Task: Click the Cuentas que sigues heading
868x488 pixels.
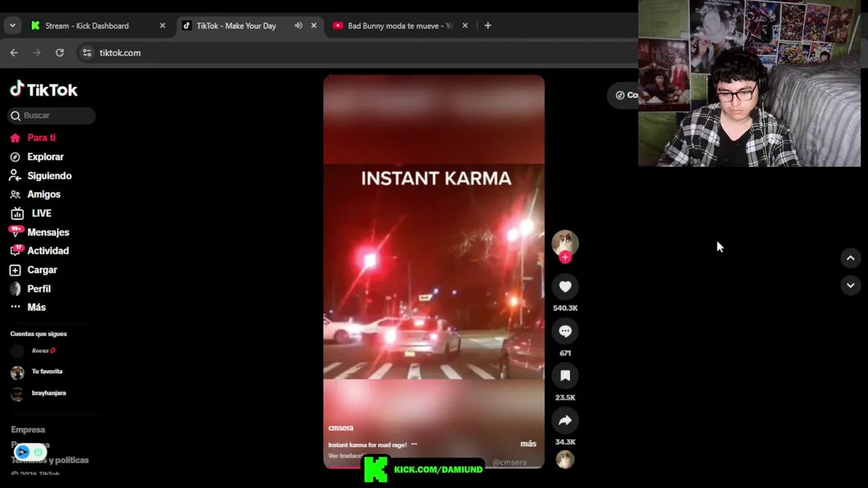Action: [39, 333]
